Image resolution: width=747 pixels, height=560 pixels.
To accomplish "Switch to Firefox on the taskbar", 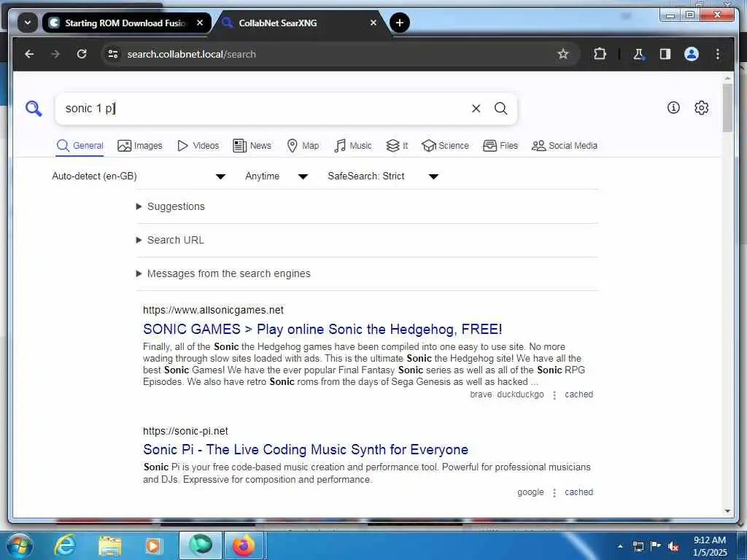I will click(244, 545).
